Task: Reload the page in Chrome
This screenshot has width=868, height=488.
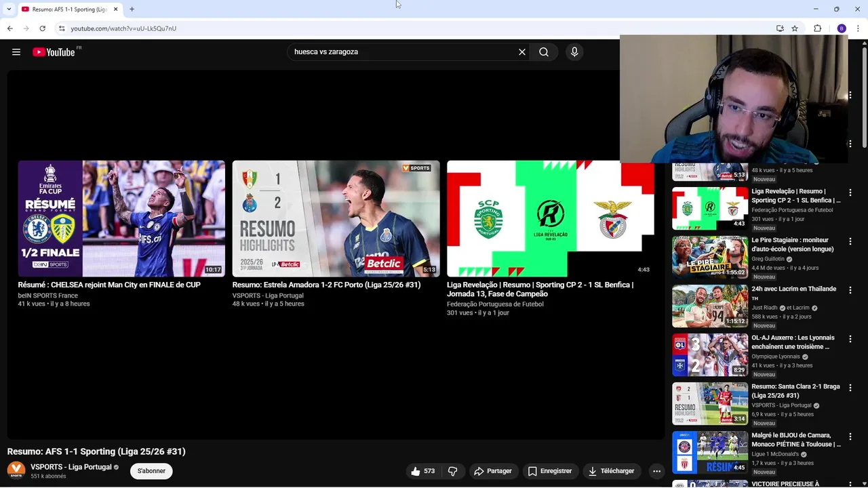Action: [42, 28]
